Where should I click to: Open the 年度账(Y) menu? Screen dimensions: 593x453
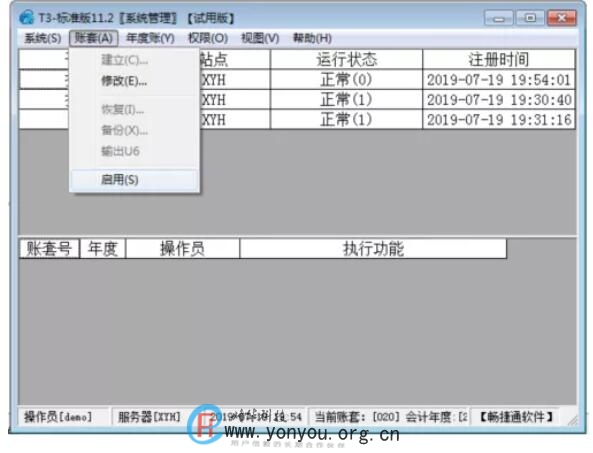(150, 38)
